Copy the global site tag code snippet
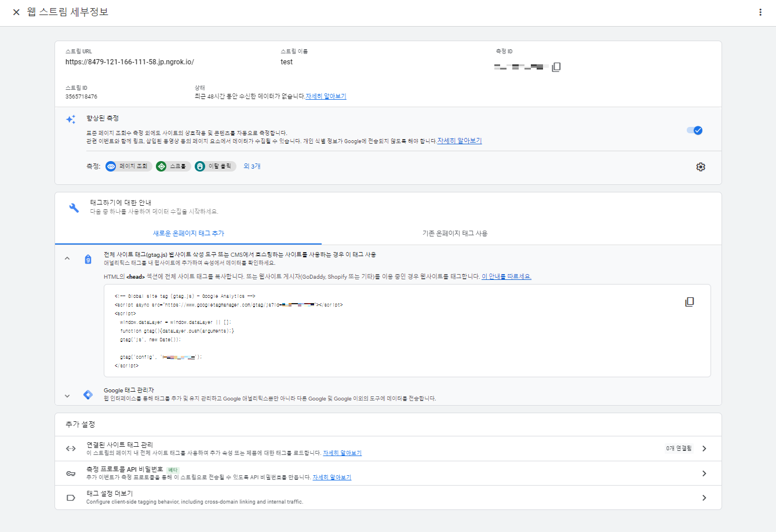Viewport: 776px width, 532px height. point(690,302)
